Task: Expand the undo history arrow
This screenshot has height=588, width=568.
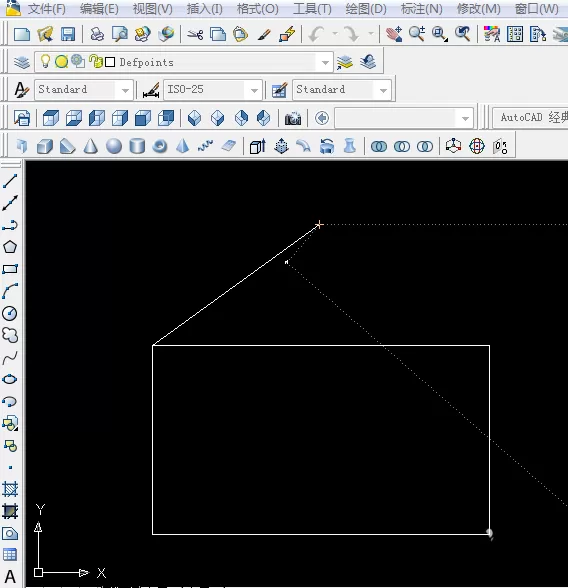Action: 335,34
